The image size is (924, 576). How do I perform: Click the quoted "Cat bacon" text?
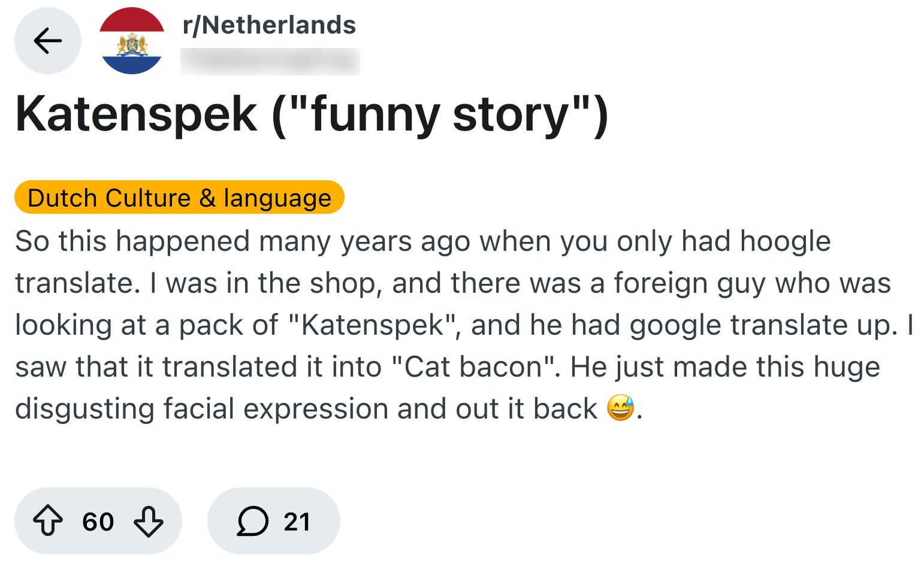click(473, 367)
